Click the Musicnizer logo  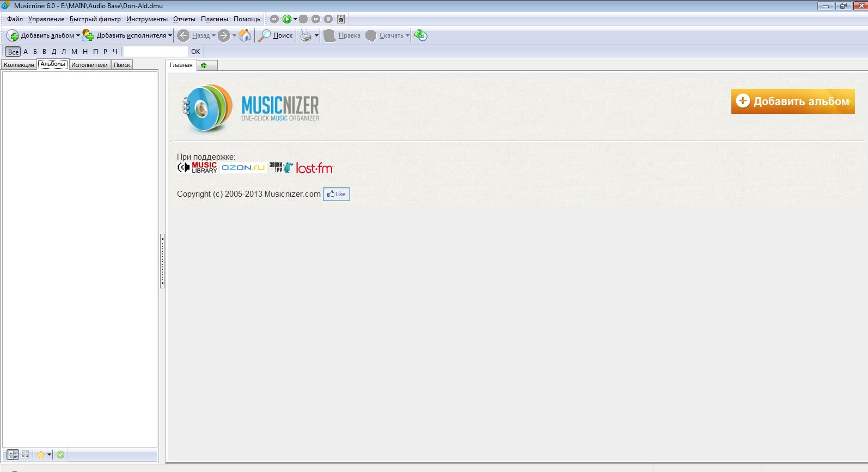pyautogui.click(x=250, y=108)
